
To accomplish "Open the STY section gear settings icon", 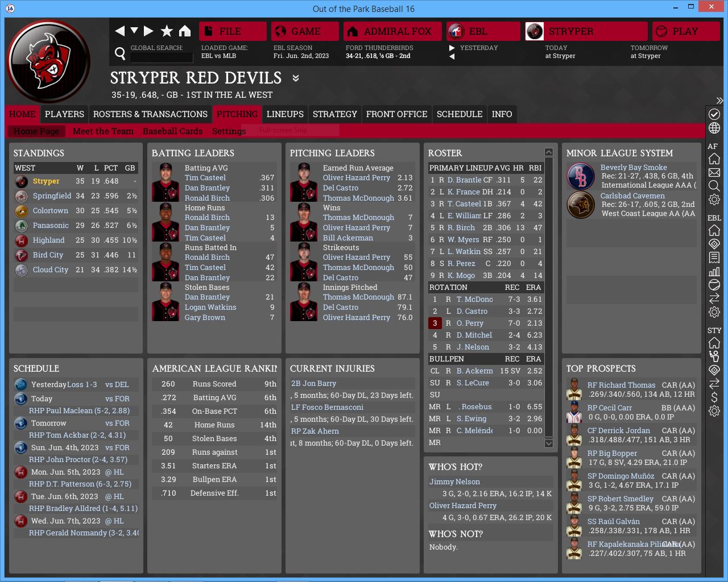I will 714,411.
